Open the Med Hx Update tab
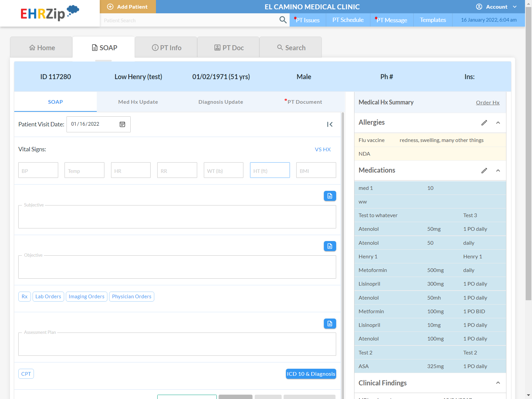This screenshot has height=399, width=532. tap(138, 102)
